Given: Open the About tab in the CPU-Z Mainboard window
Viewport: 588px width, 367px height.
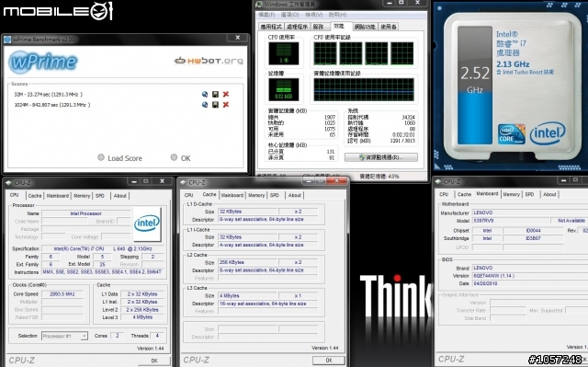Looking at the screenshot, I should coord(549,194).
